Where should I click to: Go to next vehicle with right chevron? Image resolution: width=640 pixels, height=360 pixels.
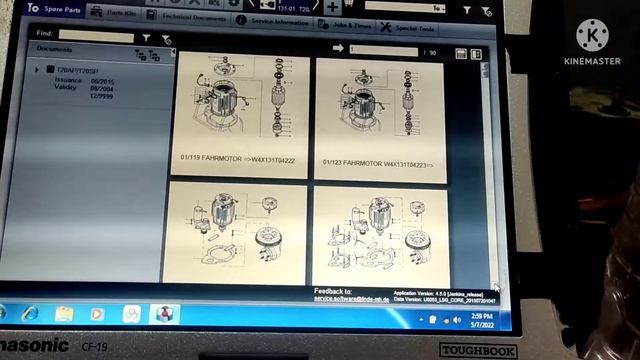tap(316, 5)
